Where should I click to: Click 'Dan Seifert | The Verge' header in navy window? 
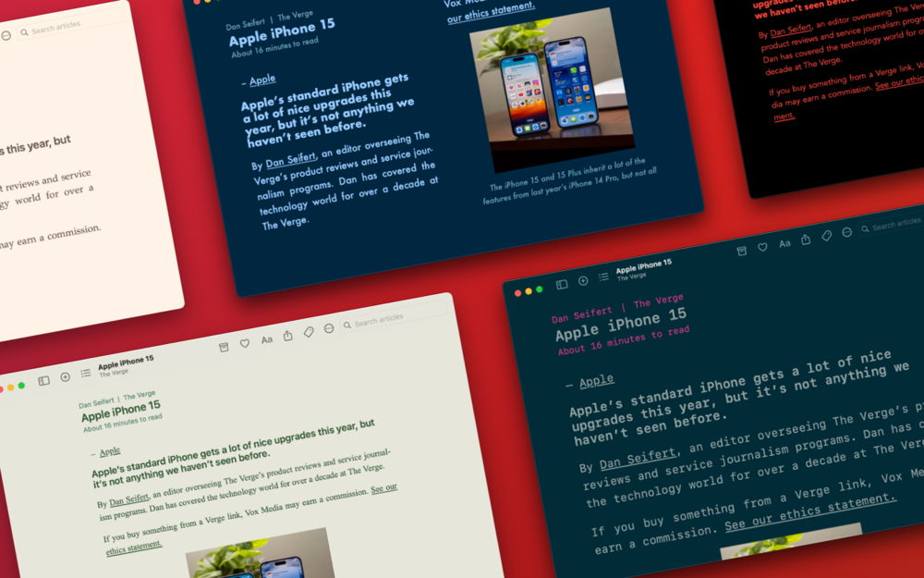click(x=269, y=20)
